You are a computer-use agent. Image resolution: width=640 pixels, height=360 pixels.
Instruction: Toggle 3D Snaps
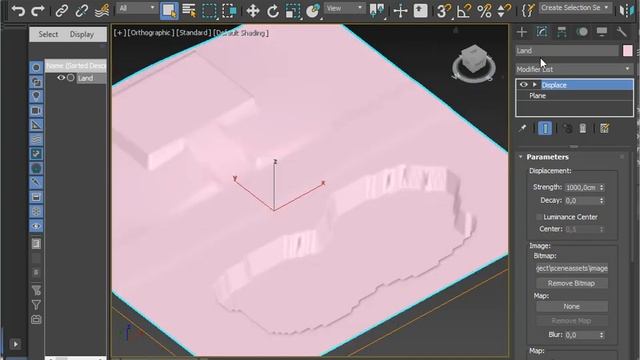[x=443, y=11]
